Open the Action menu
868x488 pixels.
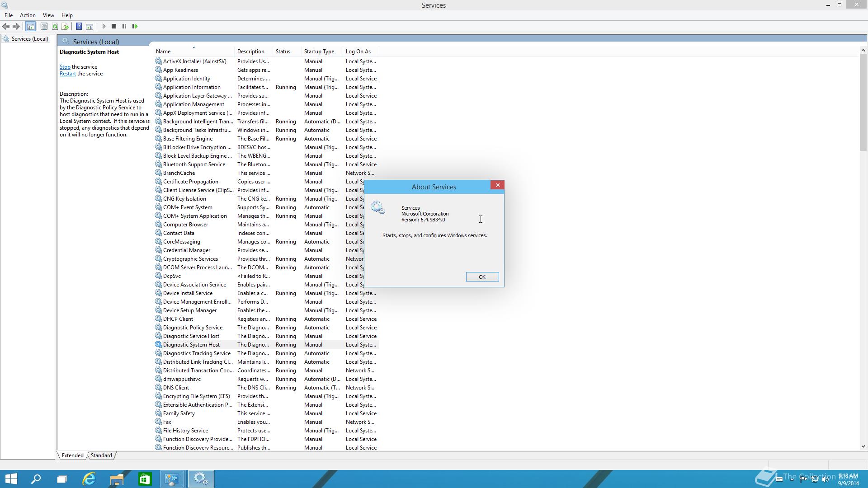tap(28, 15)
